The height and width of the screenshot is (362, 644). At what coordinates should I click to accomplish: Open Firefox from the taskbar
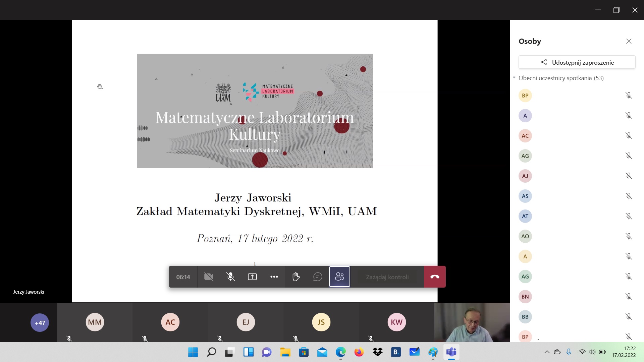pyautogui.click(x=359, y=352)
